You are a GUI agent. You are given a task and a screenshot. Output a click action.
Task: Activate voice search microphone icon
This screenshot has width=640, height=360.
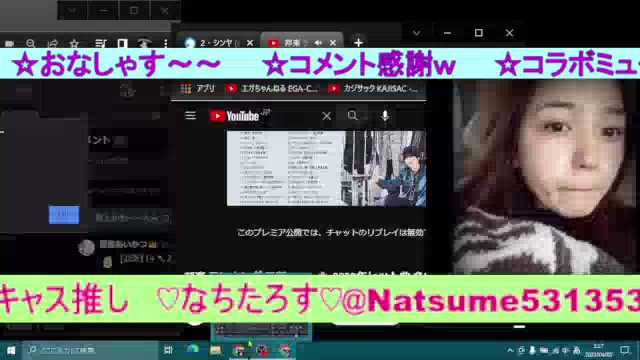pos(385,116)
